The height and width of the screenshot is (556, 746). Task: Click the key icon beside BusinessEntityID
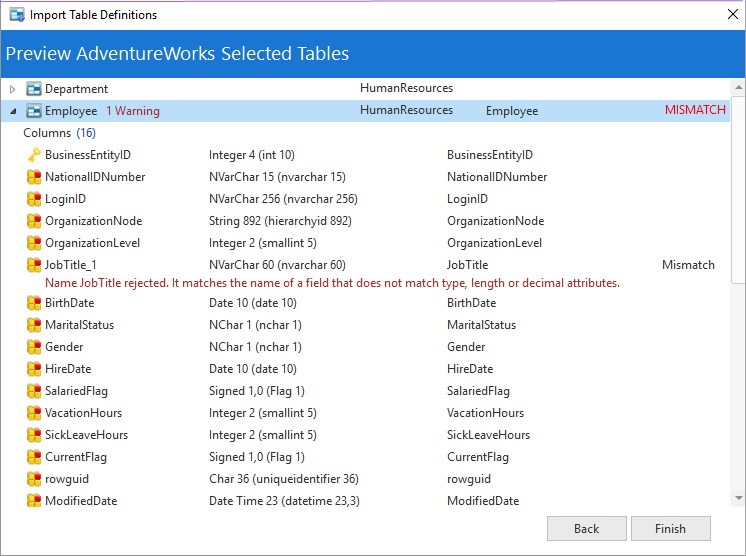click(34, 155)
